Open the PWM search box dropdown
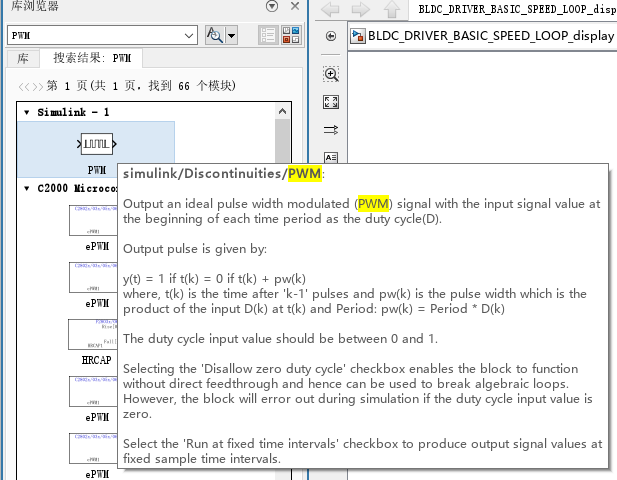617x480 pixels. (189, 36)
